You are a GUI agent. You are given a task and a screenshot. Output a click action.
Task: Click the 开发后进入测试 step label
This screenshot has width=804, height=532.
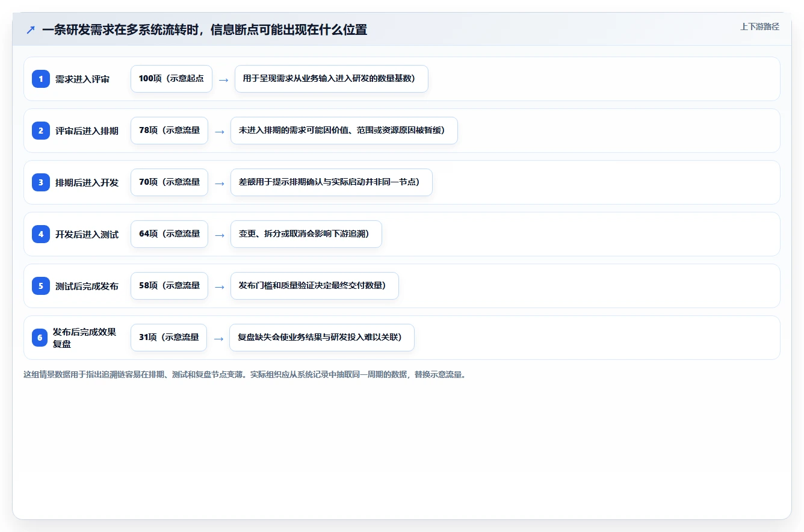coord(87,234)
